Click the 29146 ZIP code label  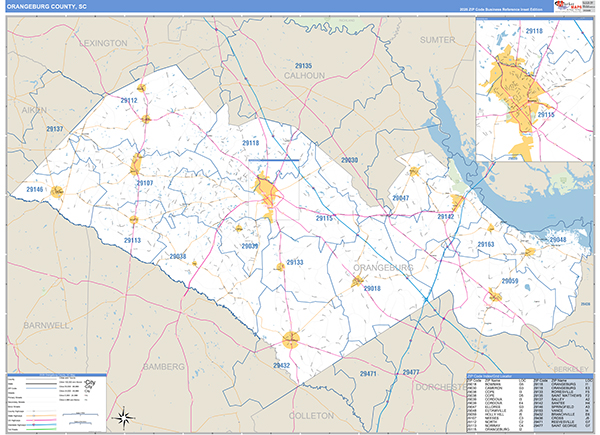[x=35, y=189]
